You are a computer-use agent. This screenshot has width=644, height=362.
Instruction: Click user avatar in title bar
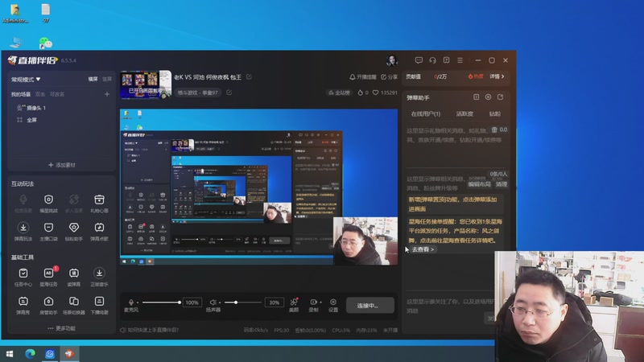(x=392, y=60)
